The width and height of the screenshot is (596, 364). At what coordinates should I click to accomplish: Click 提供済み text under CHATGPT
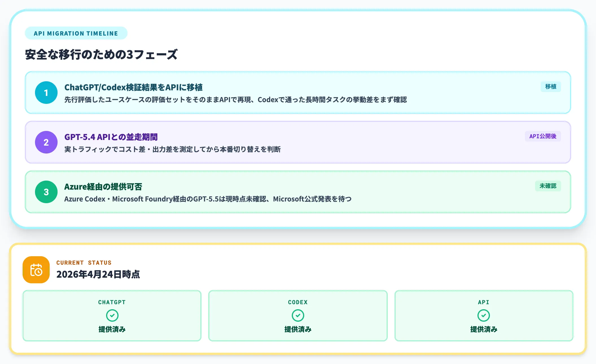pyautogui.click(x=112, y=329)
